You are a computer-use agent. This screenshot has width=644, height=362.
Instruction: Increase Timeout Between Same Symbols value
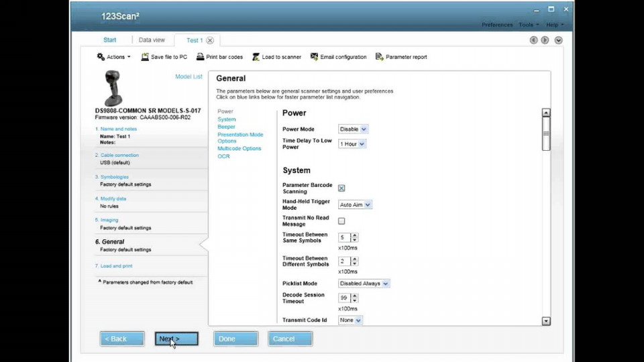pyautogui.click(x=354, y=235)
